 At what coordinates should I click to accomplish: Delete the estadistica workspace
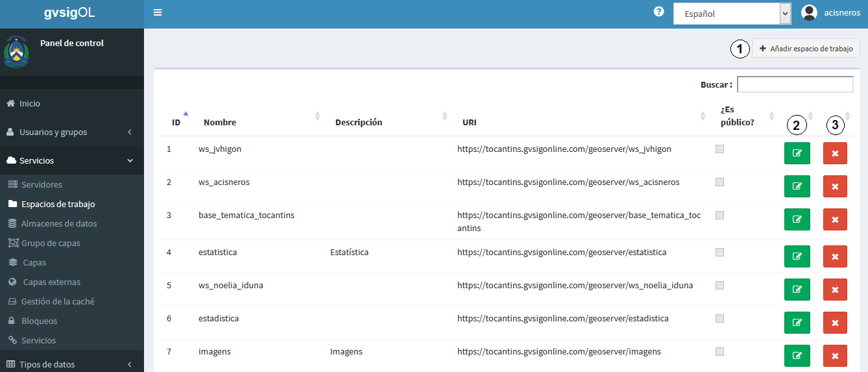(x=835, y=323)
